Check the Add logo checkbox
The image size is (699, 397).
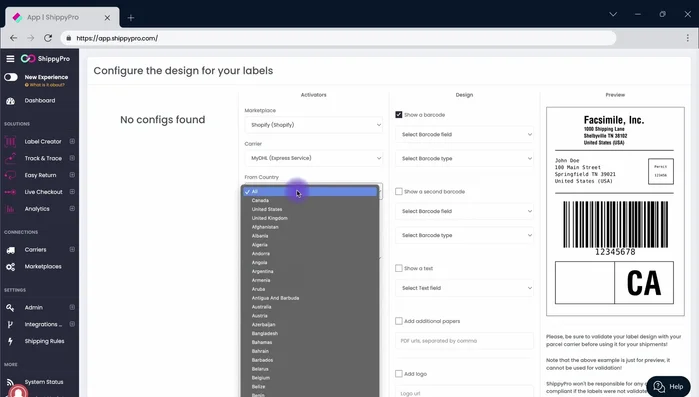[399, 374]
